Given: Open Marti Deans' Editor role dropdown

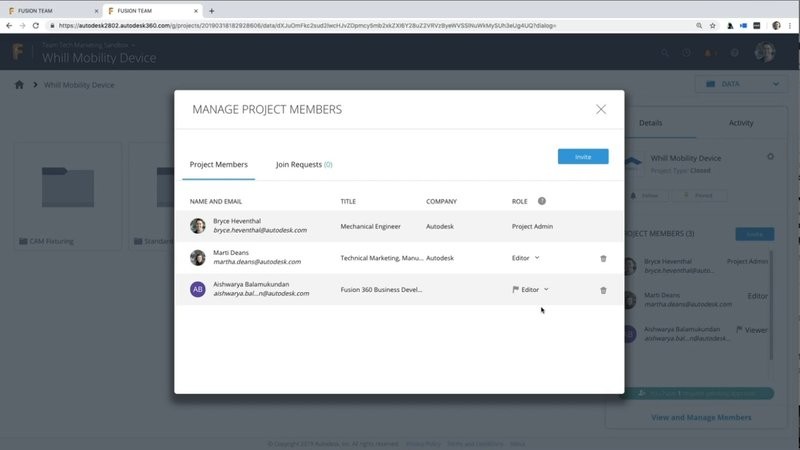Looking at the screenshot, I should (526, 258).
